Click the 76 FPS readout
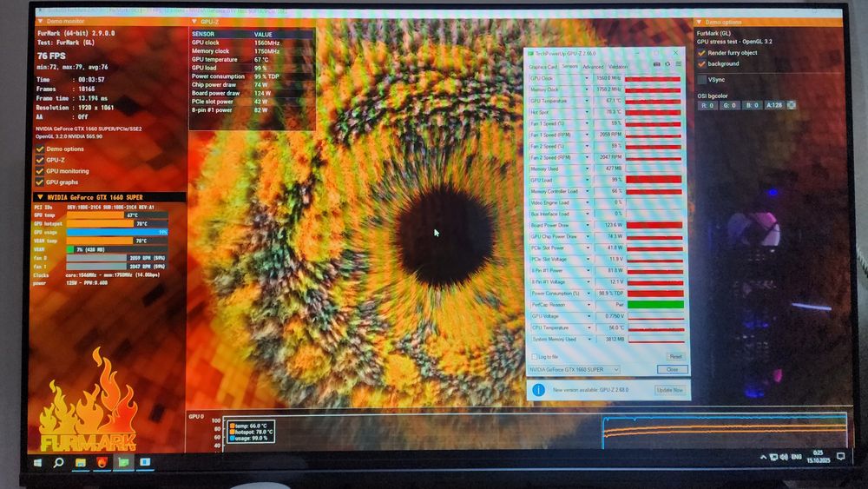Image resolution: width=868 pixels, height=489 pixels. click(x=51, y=56)
